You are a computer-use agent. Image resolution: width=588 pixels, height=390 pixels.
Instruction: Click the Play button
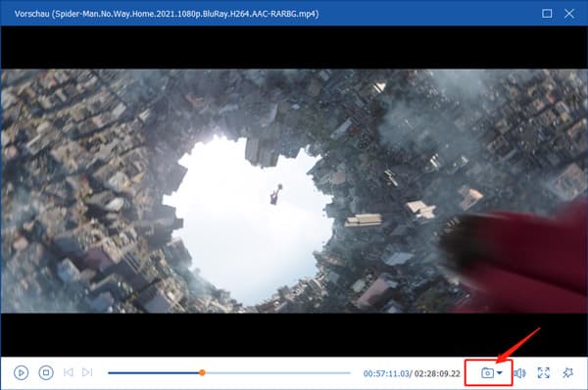click(x=21, y=372)
